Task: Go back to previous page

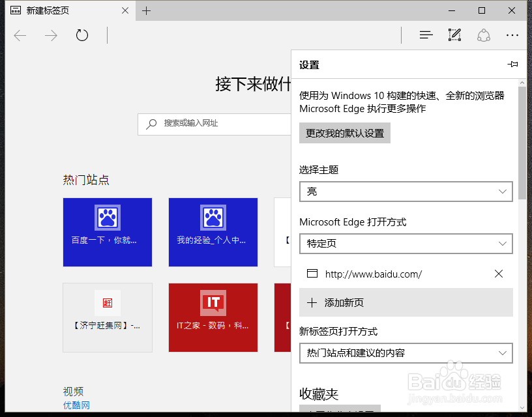Action: tap(20, 35)
